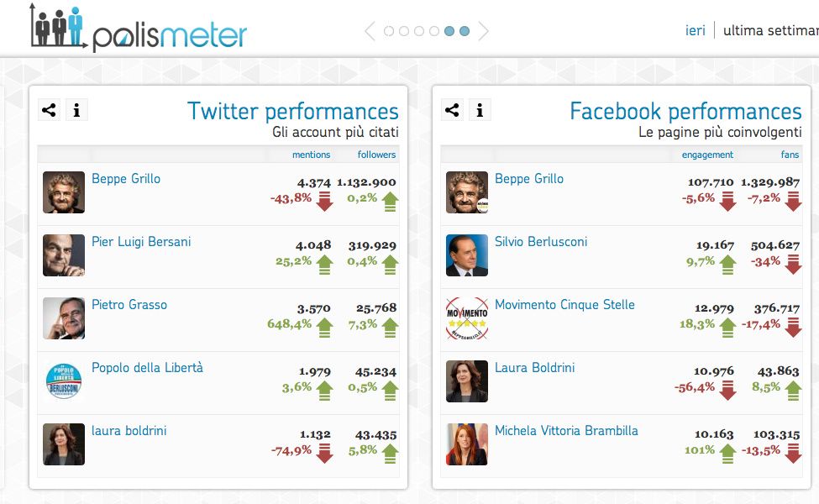Switch to the 'ieri' time range tab
819x504 pixels.
[695, 30]
